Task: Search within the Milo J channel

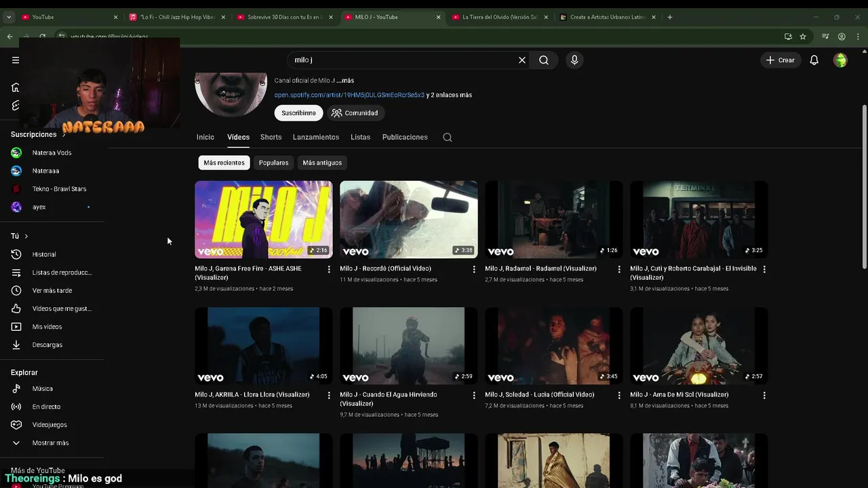Action: (448, 137)
